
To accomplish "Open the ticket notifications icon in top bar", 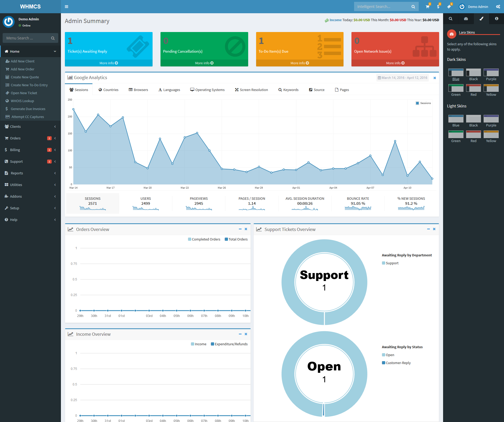I will (x=449, y=6).
